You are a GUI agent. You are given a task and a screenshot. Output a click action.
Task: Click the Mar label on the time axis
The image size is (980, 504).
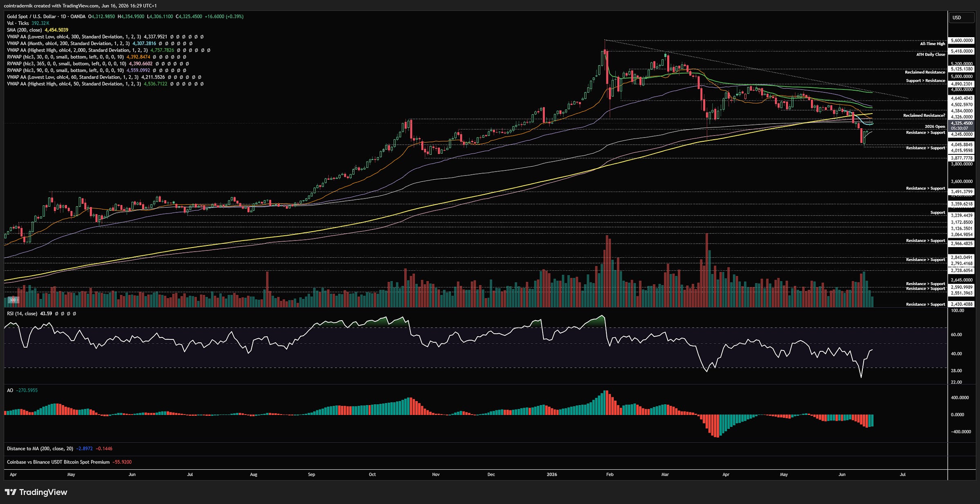[x=665, y=475]
